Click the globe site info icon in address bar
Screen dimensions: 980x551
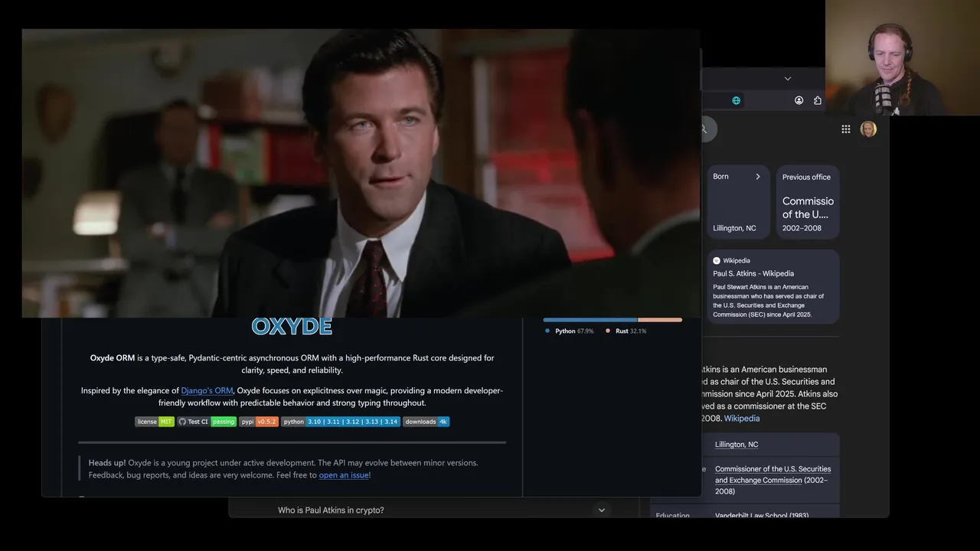[x=737, y=100]
